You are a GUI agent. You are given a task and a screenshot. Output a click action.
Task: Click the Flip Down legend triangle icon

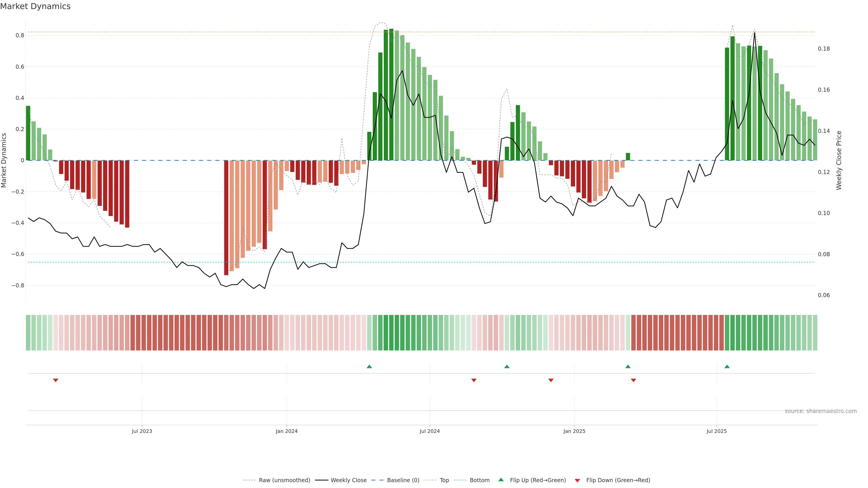(577, 480)
